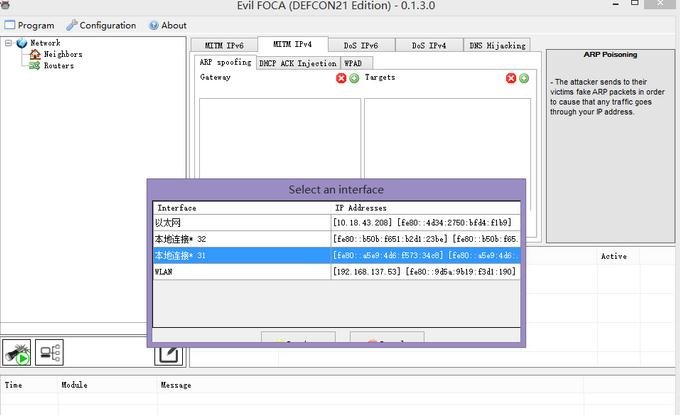Select the Network globe icon
The height and width of the screenshot is (415, 680).
22,43
